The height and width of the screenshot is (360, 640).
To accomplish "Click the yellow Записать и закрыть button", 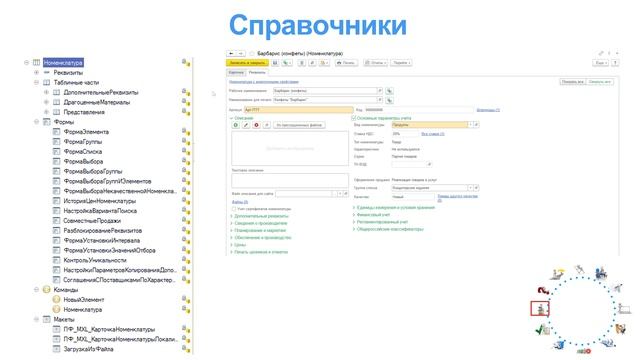I will [x=247, y=63].
